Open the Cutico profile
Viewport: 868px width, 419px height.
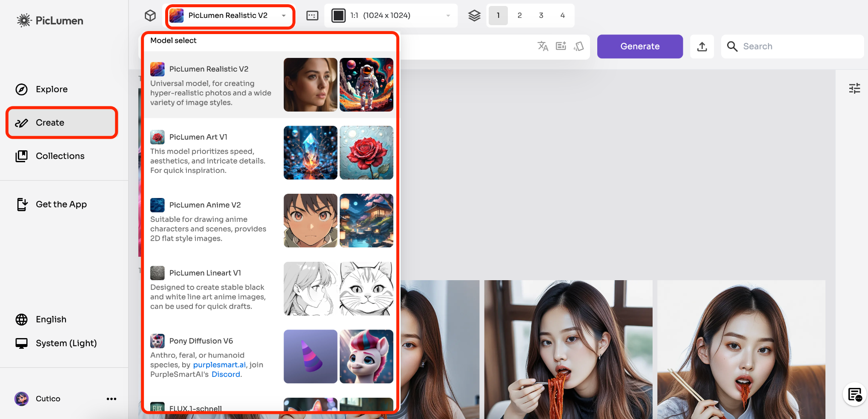[48, 399]
